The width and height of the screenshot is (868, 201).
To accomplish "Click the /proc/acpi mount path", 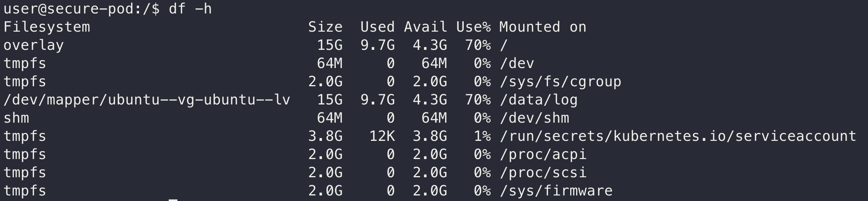I will tap(543, 154).
